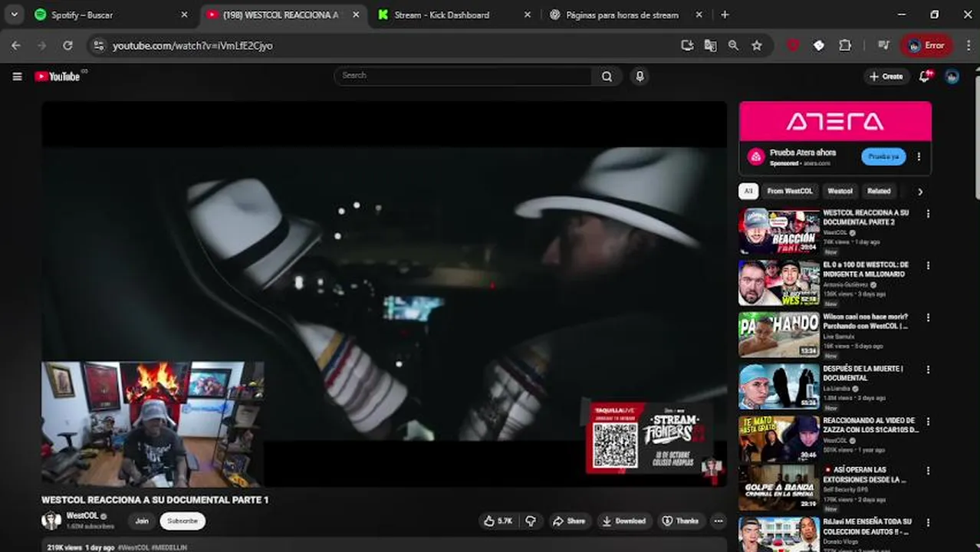This screenshot has width=980, height=552.
Task: Open more actions under the video
Action: tap(719, 521)
